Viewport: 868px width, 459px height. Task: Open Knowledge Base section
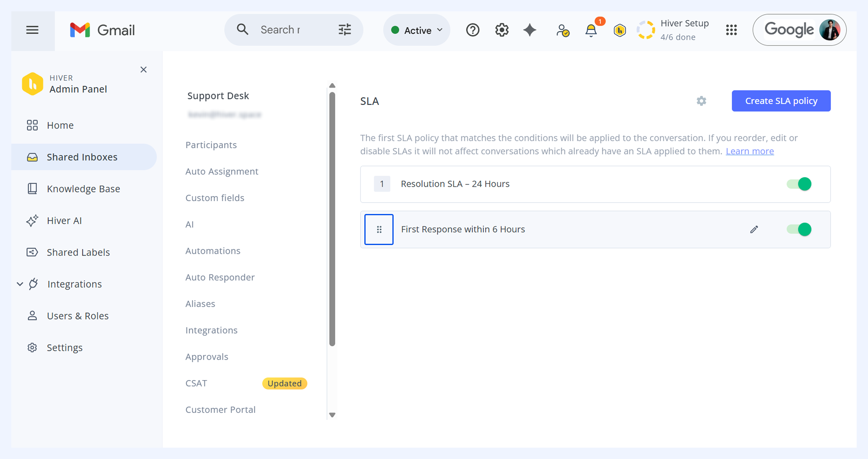83,189
